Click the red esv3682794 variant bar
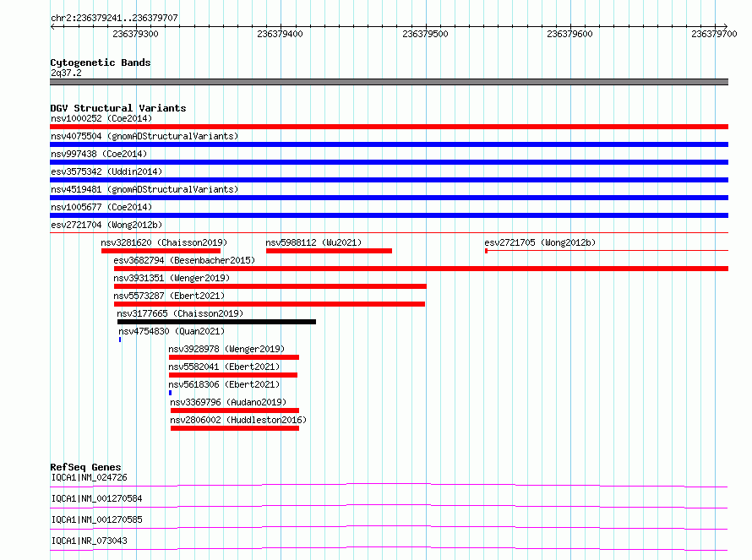 tap(421, 269)
